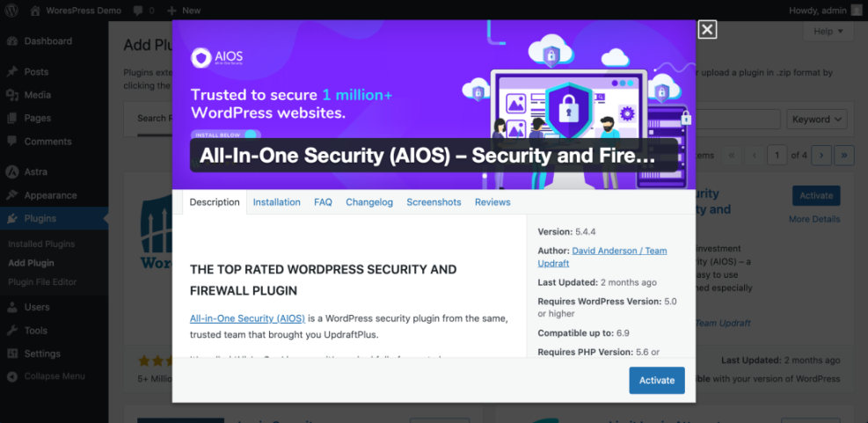Click Collapse Menu text

pos(55,376)
